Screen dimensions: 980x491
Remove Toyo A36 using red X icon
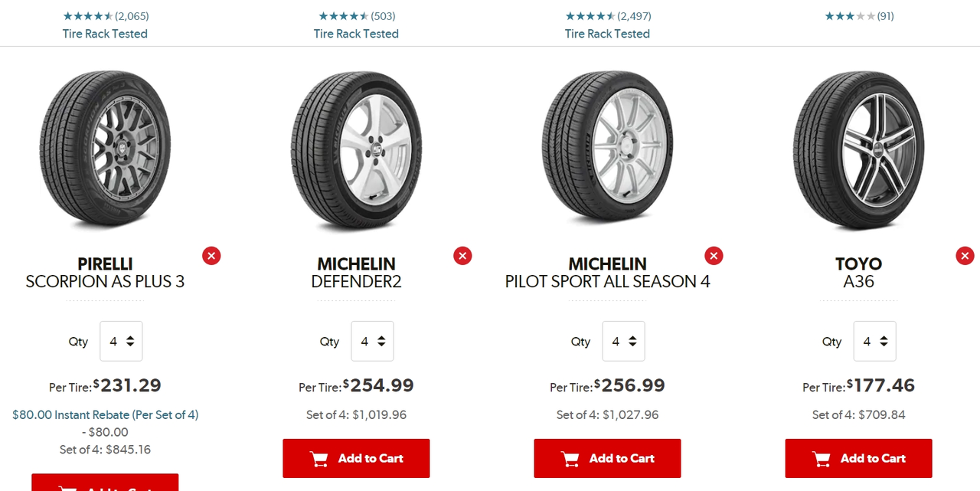965,256
